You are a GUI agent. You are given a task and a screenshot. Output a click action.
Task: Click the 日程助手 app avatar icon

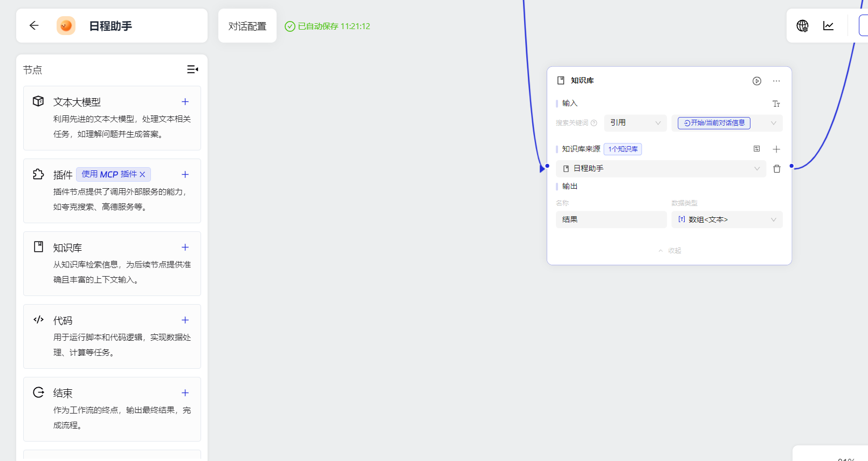pyautogui.click(x=66, y=25)
